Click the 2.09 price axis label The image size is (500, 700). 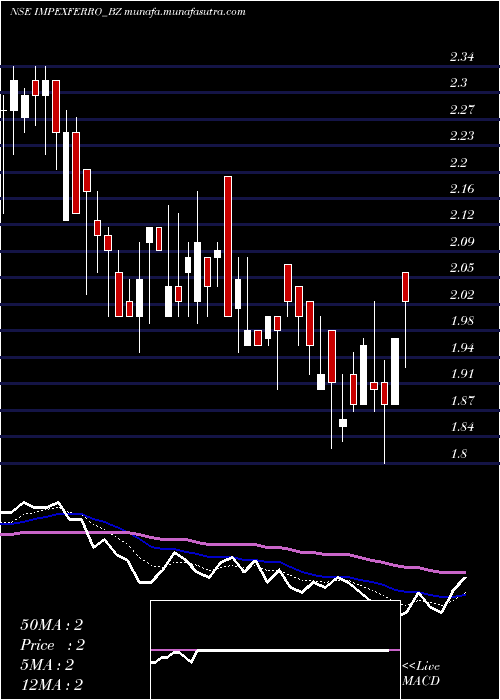[x=462, y=242]
